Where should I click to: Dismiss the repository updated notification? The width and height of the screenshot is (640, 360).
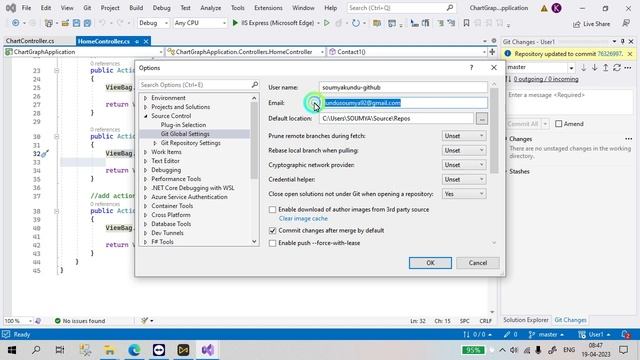tap(630, 54)
